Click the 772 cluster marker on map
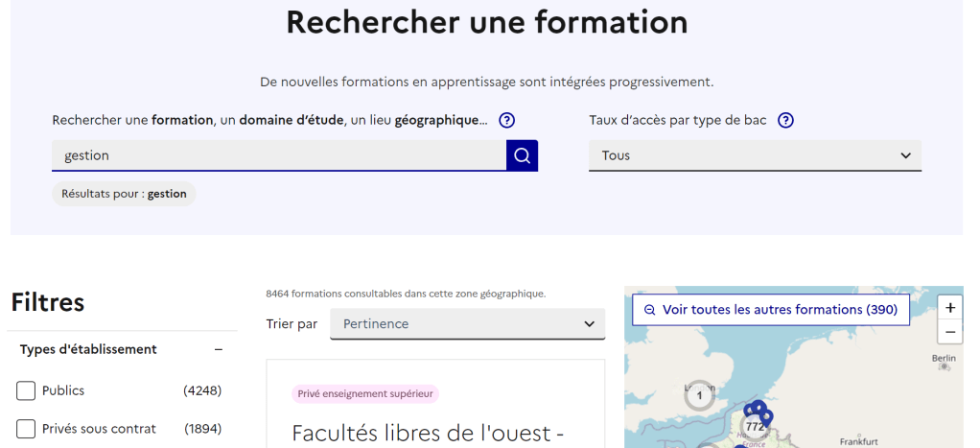The height and width of the screenshot is (448, 980). (x=755, y=425)
